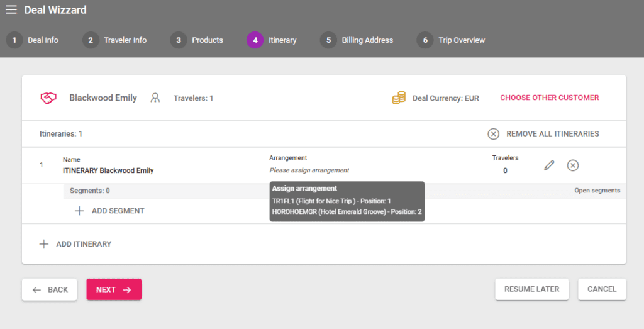Click the gold coins currency icon

click(x=399, y=98)
